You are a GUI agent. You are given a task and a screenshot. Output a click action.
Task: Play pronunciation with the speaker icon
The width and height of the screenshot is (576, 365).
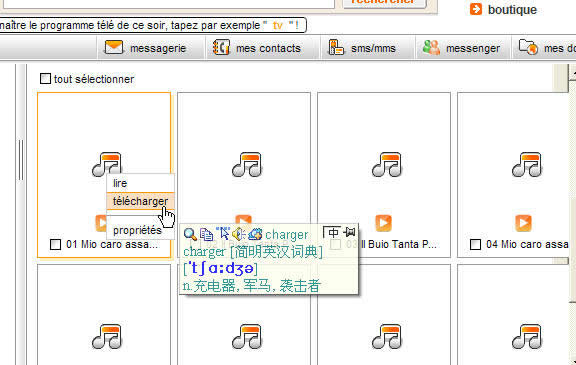(238, 234)
